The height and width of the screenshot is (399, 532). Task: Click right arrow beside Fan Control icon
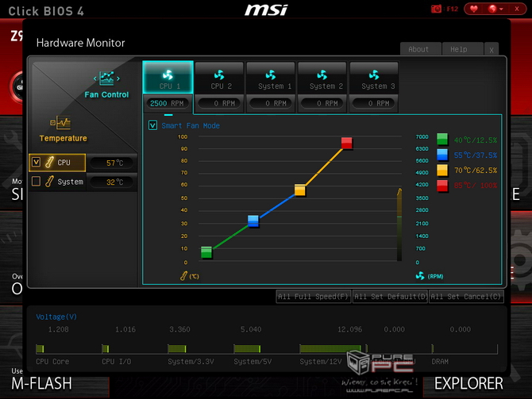click(118, 78)
